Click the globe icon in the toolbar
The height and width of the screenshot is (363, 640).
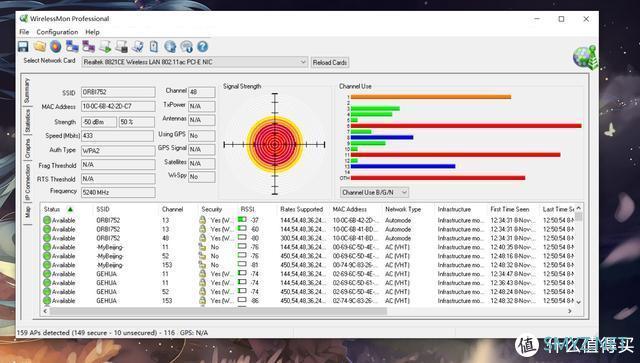coord(170,47)
